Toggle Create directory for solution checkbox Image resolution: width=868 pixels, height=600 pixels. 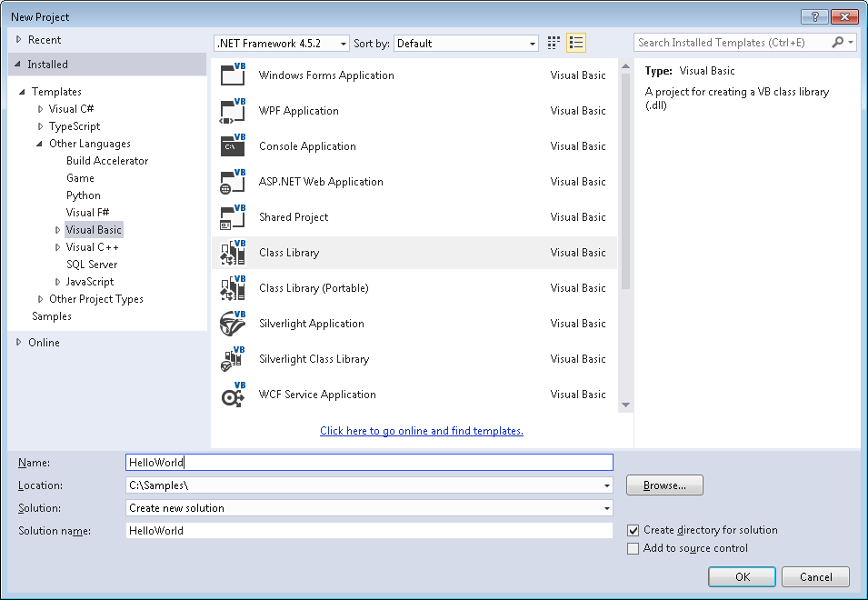633,530
